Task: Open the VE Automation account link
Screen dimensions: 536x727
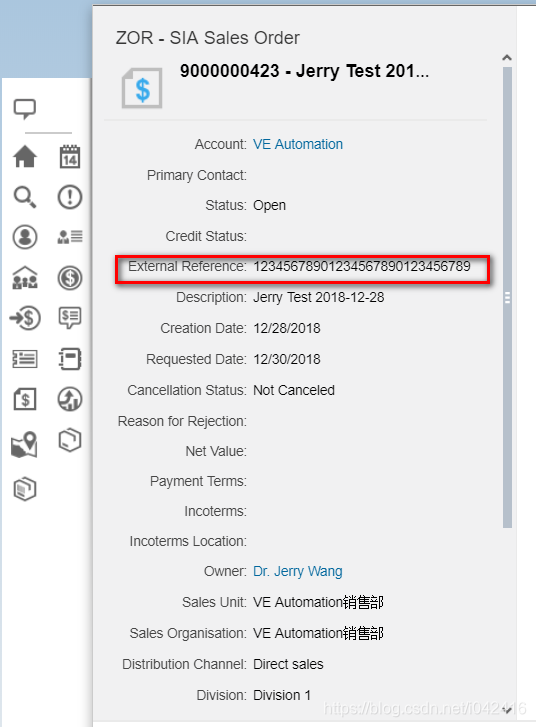Action: (x=298, y=144)
